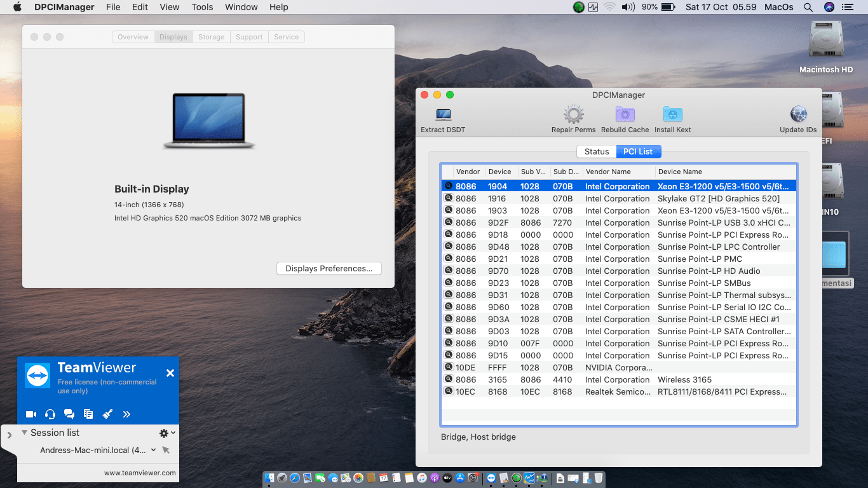Switch to the Status tab
This screenshot has width=868, height=488.
pos(596,151)
